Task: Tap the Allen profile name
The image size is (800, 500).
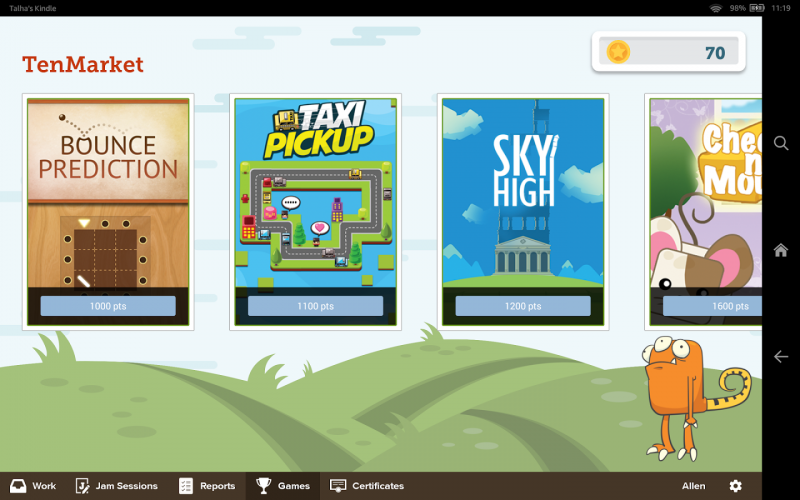Action: (x=693, y=486)
